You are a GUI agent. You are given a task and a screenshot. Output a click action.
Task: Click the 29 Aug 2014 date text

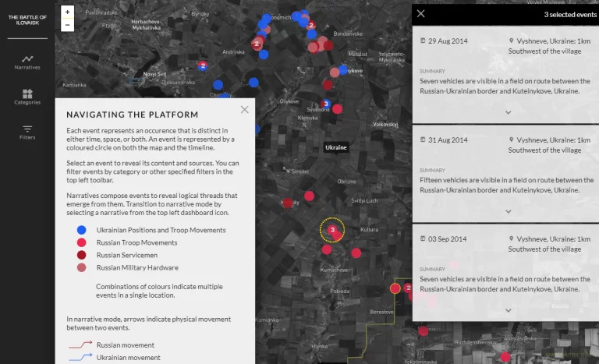pos(448,41)
